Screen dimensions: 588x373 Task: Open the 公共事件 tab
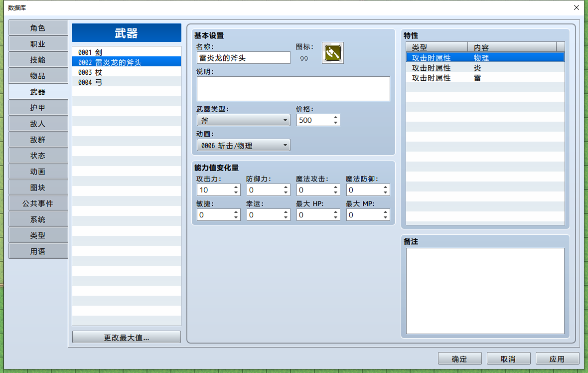(38, 203)
